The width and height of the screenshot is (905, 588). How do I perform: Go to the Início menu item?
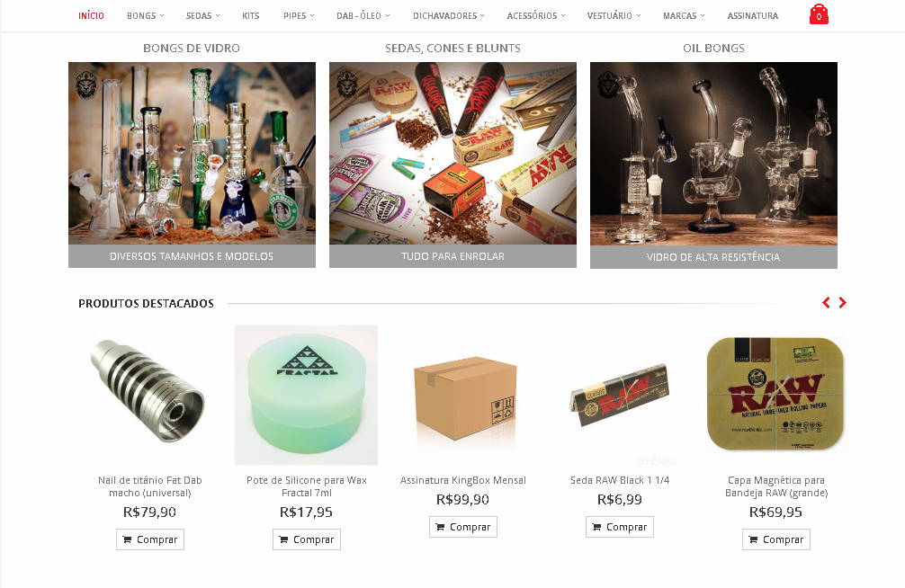(91, 15)
